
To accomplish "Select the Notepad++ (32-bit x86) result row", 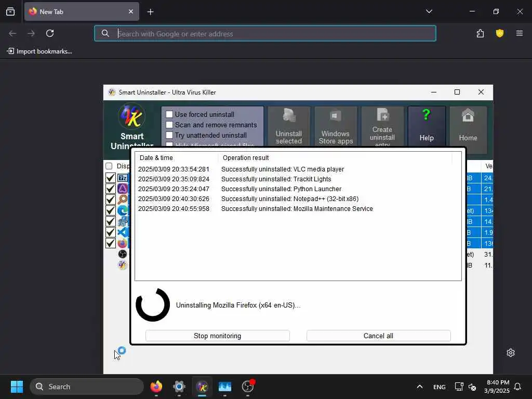I will [298, 198].
